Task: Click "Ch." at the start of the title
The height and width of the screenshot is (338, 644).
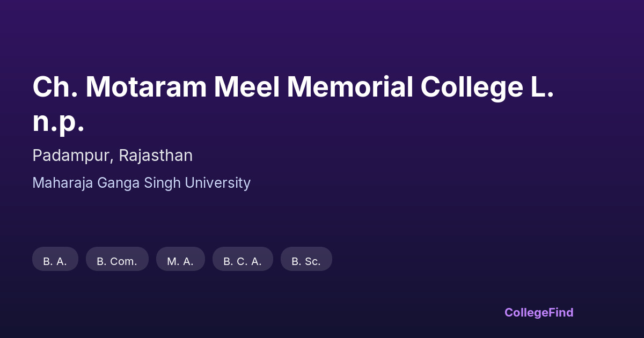Action: [x=55, y=87]
